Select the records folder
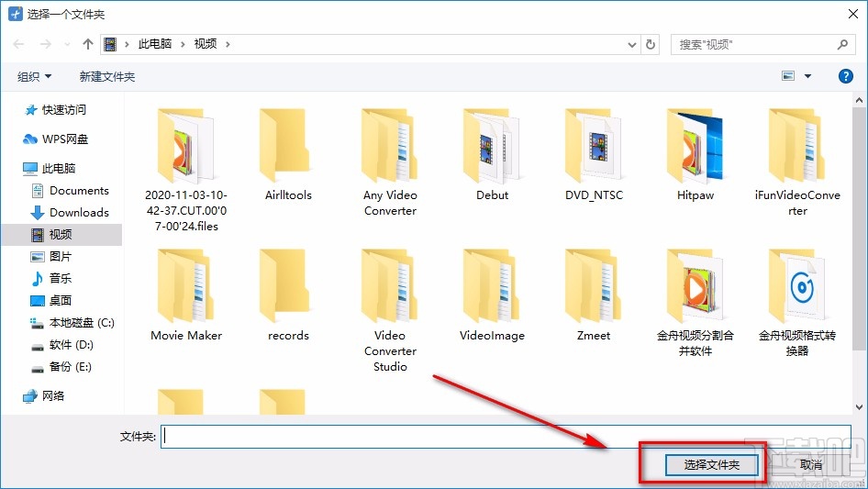Viewport: 868px width, 489px height. click(288, 295)
